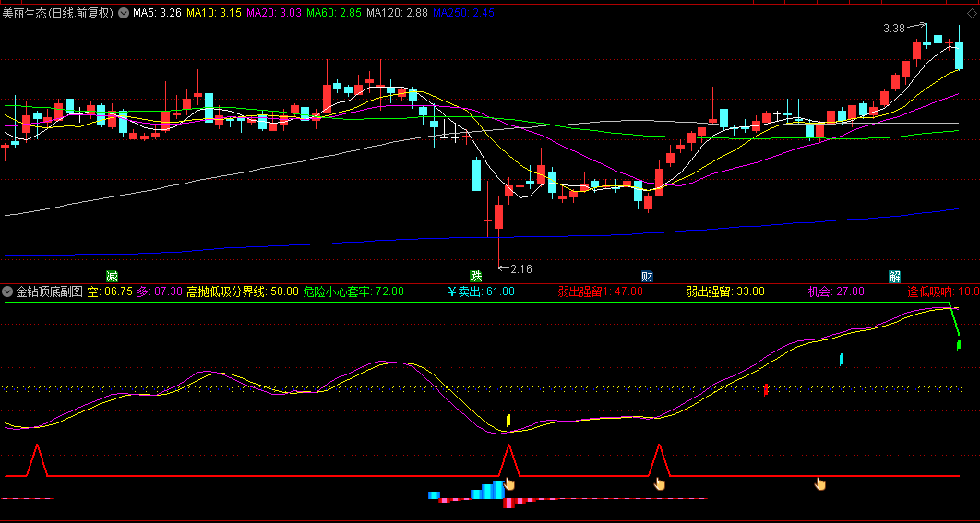
Task: Click the 3.38 high price annotation
Action: pyautogui.click(x=894, y=28)
